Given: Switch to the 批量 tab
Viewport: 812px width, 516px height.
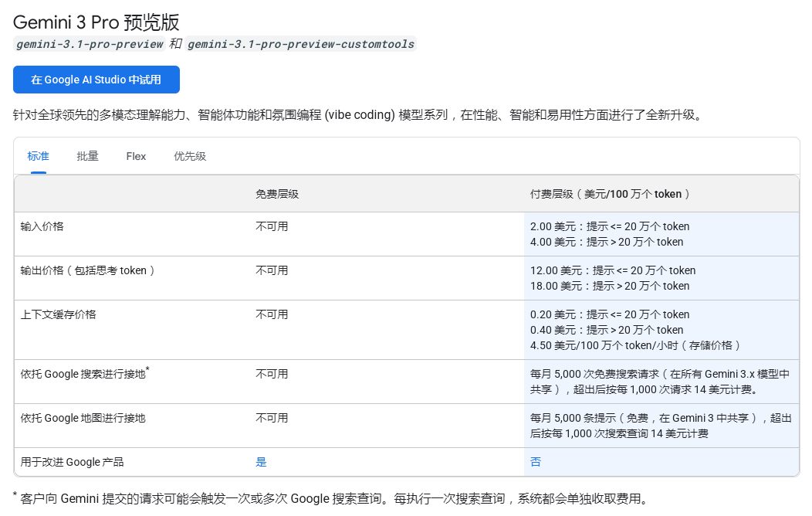Looking at the screenshot, I should pos(87,156).
